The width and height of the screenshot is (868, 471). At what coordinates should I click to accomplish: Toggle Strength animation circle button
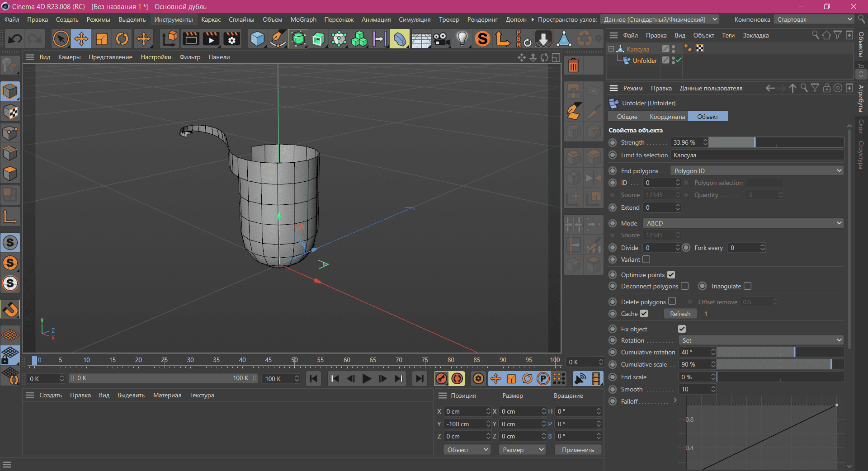click(x=613, y=142)
